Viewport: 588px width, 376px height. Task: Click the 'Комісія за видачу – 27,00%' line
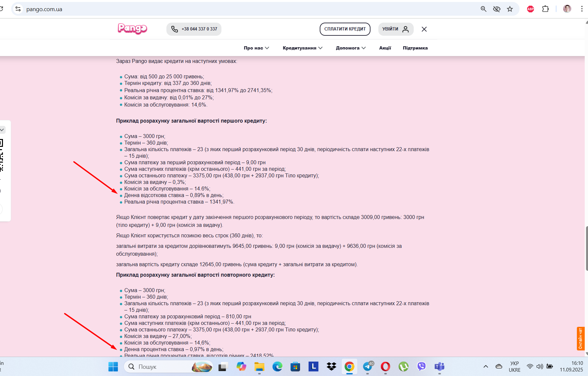[x=158, y=336]
